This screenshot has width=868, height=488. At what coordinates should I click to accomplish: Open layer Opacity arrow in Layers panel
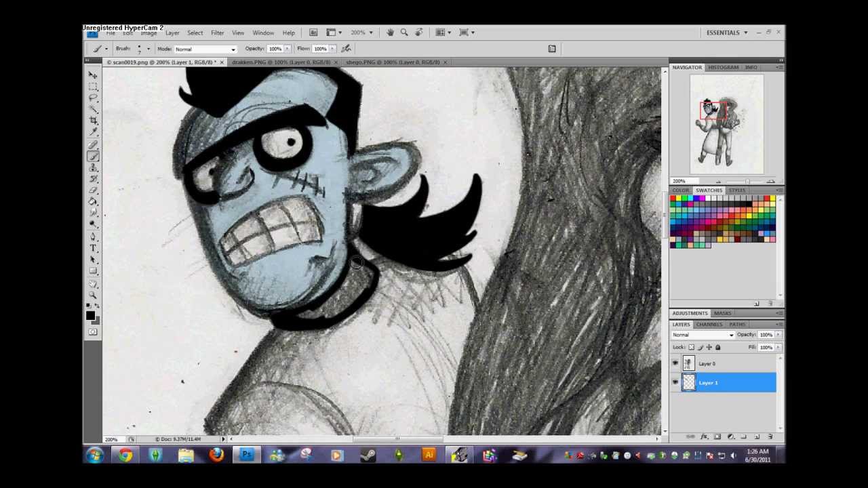(x=778, y=335)
